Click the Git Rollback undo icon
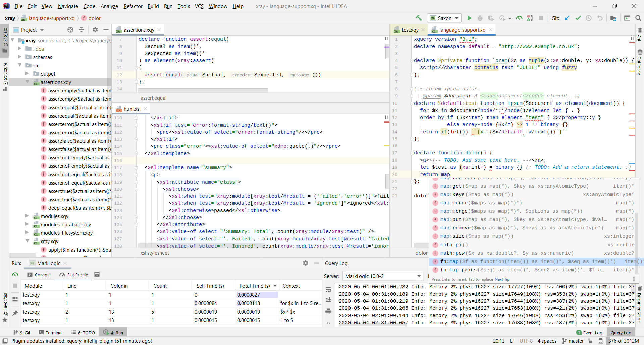This screenshot has height=345, width=644. click(600, 18)
